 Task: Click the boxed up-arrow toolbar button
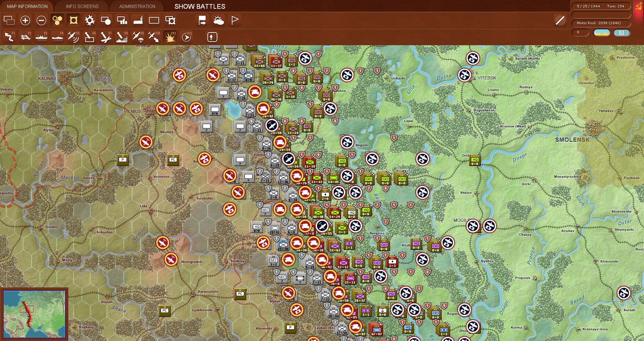pos(212,37)
